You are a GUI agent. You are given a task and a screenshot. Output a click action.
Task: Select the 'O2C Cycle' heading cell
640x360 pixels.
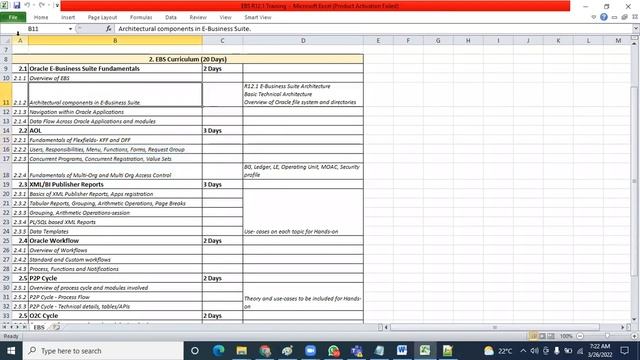(115, 316)
